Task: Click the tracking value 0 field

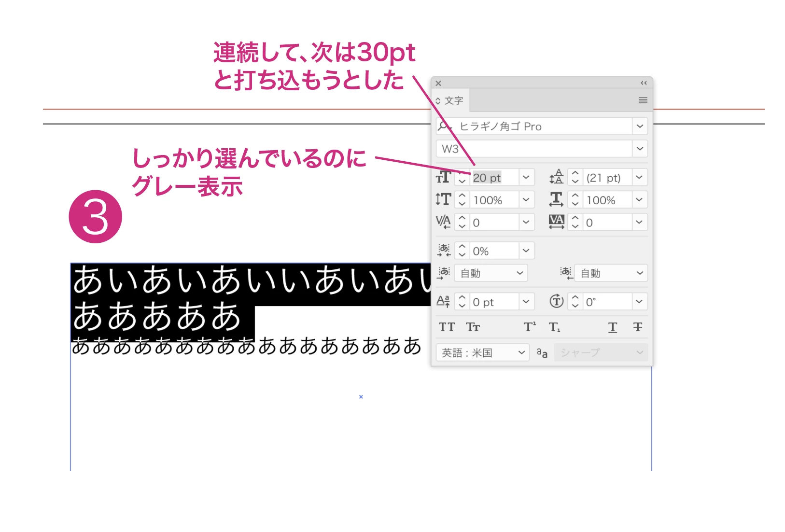Action: pos(607,223)
